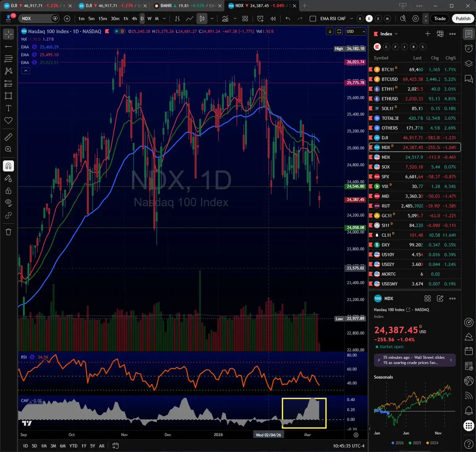Toggle lock all drawing tools
This screenshot has height=452, width=476.
coord(8,190)
